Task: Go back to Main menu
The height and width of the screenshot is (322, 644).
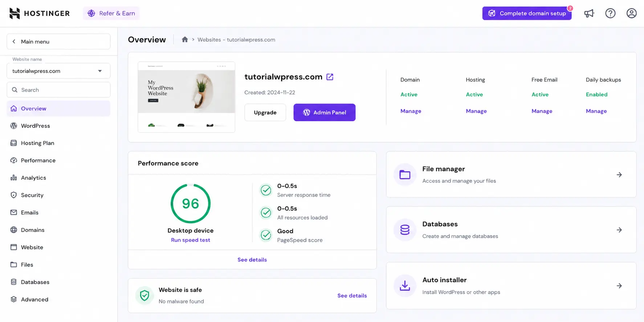Action: coord(58,41)
